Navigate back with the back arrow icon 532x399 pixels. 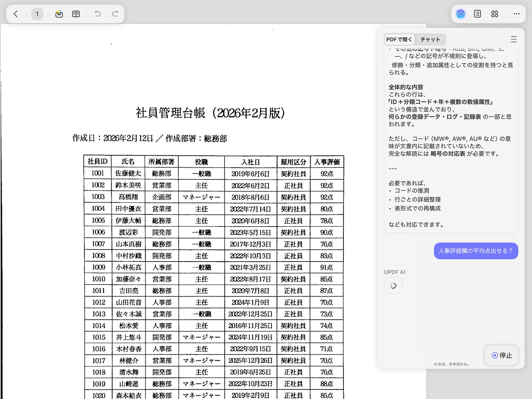(x=15, y=14)
